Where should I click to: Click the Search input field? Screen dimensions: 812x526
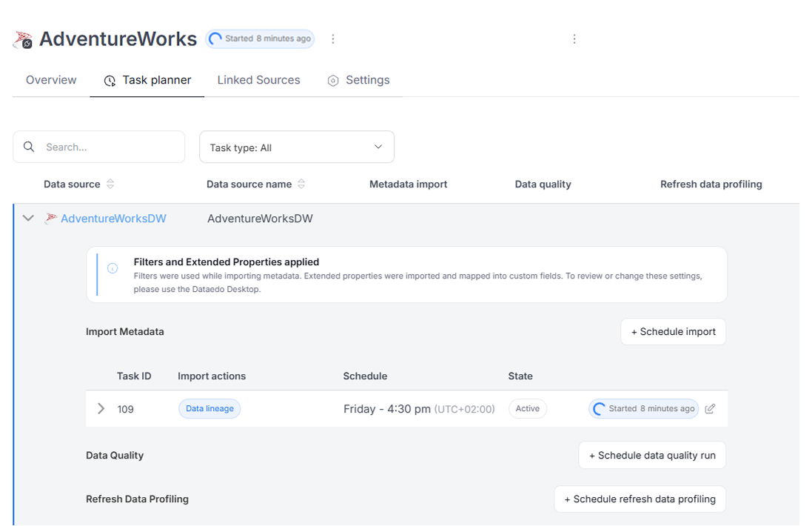99,147
